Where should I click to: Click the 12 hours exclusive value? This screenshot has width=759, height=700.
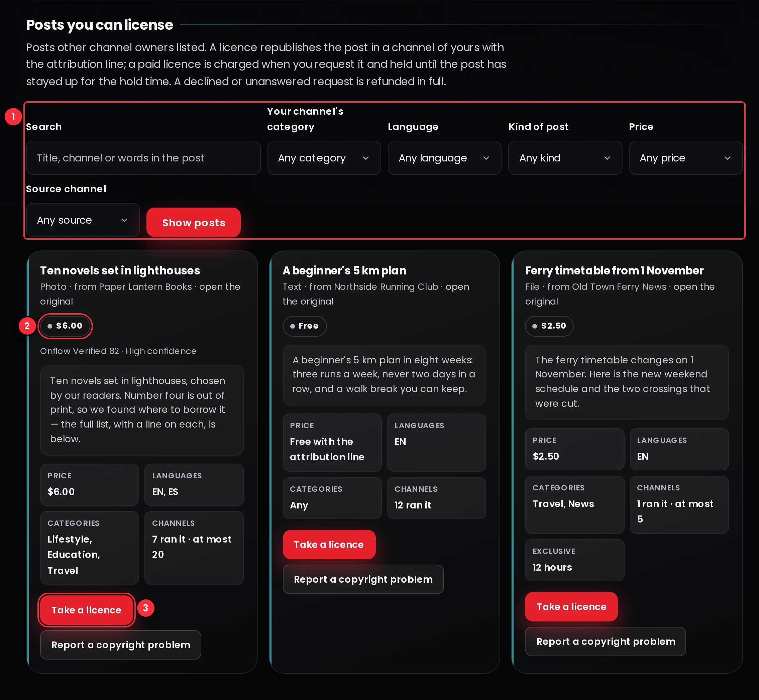click(x=552, y=567)
